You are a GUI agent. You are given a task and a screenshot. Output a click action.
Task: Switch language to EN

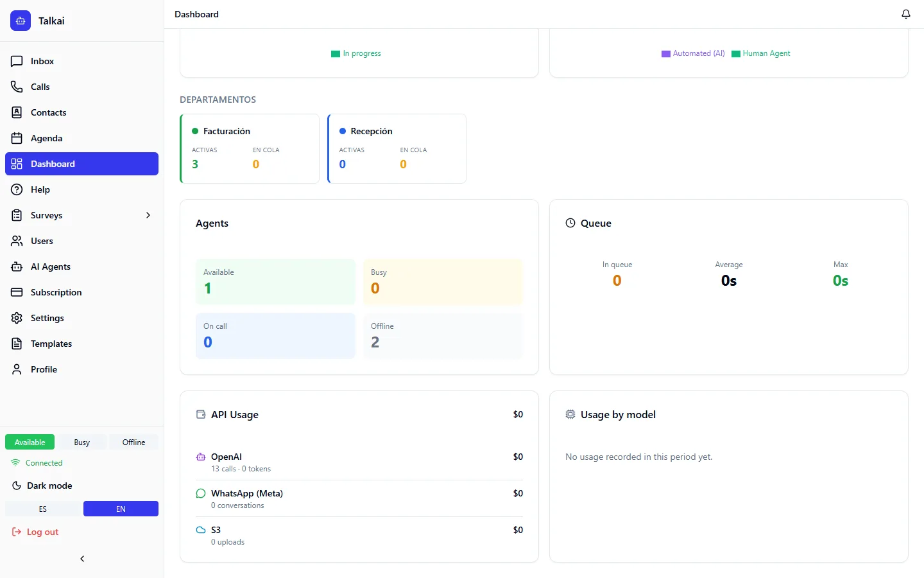coord(121,509)
